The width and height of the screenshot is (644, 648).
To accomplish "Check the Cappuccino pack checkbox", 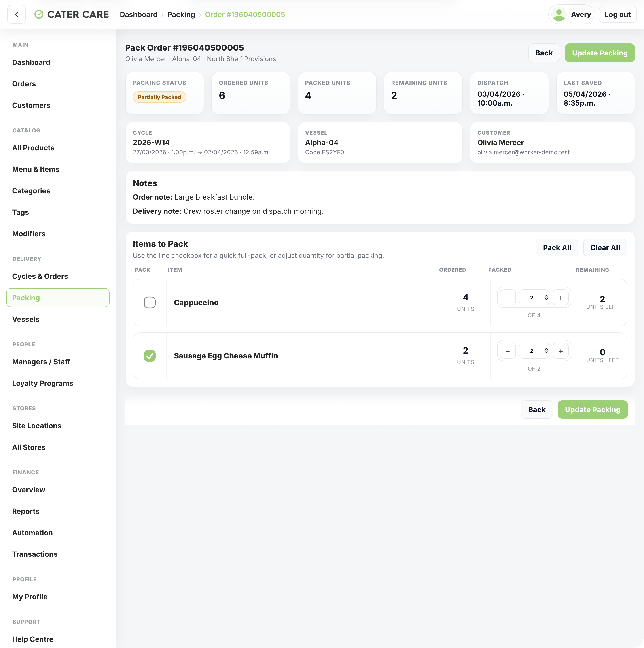I will click(150, 303).
